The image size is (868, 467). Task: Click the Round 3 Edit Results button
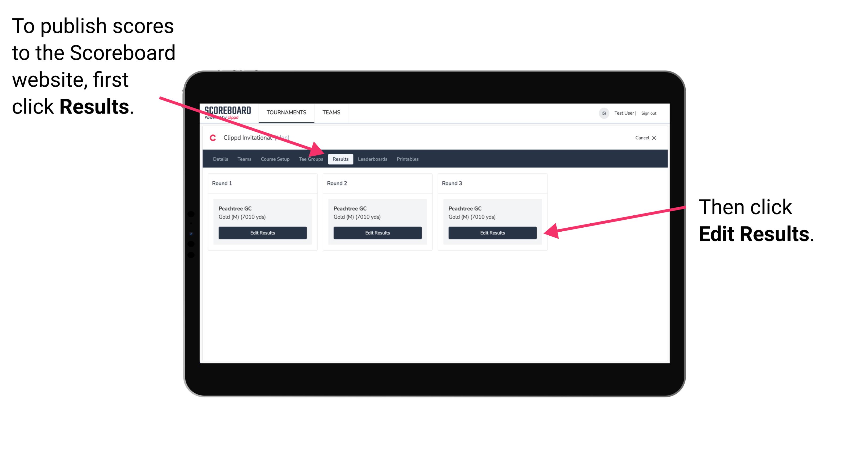491,232
